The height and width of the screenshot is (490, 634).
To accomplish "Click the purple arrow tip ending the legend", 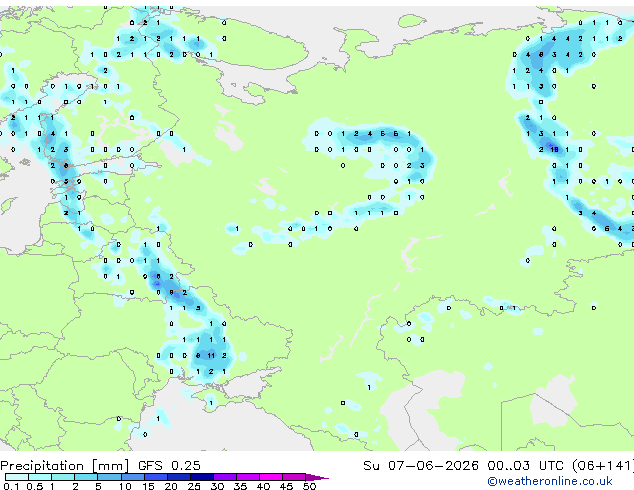I will point(317,477).
